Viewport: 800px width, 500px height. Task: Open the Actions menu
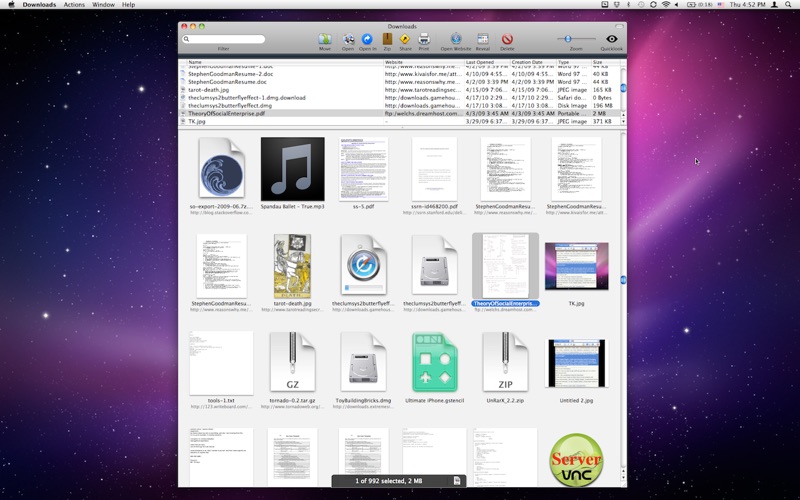pos(74,5)
